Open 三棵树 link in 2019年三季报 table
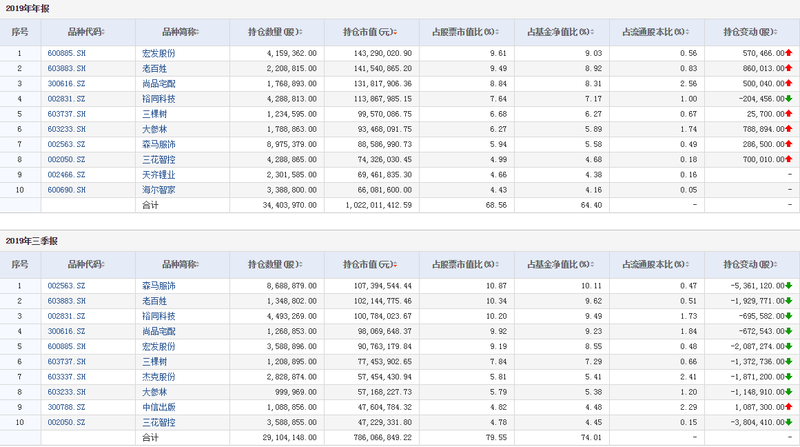The width and height of the screenshot is (800, 447). pos(155,362)
